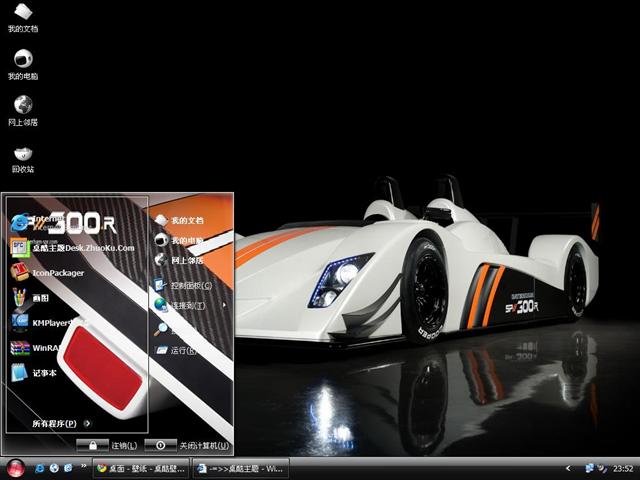Launch KMPlayer from start menu

[42, 322]
